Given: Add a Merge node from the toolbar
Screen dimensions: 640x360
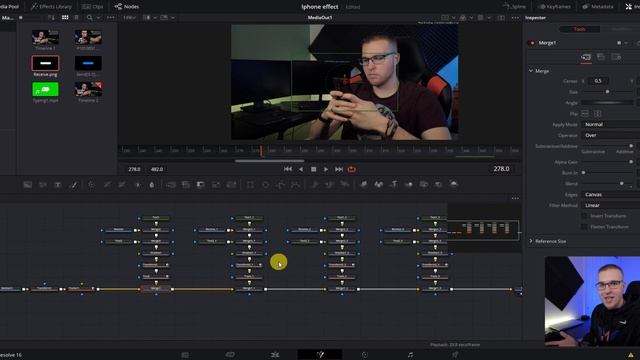Looking at the screenshot, I should 171,185.
